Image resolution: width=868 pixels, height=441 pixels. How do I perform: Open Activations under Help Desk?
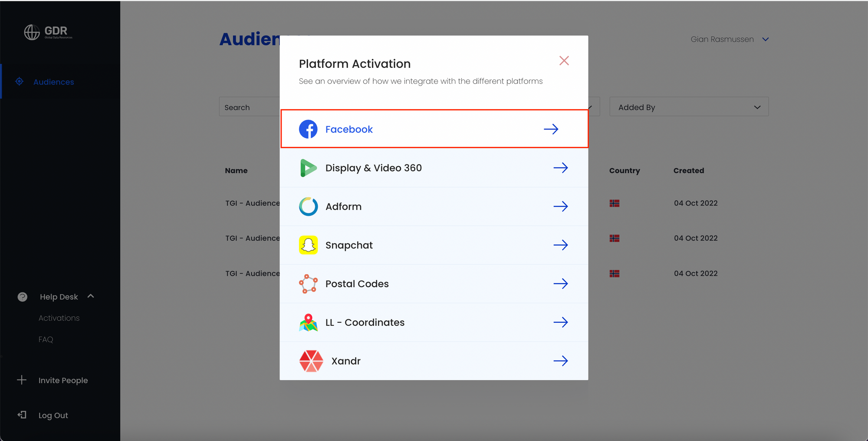coord(59,318)
